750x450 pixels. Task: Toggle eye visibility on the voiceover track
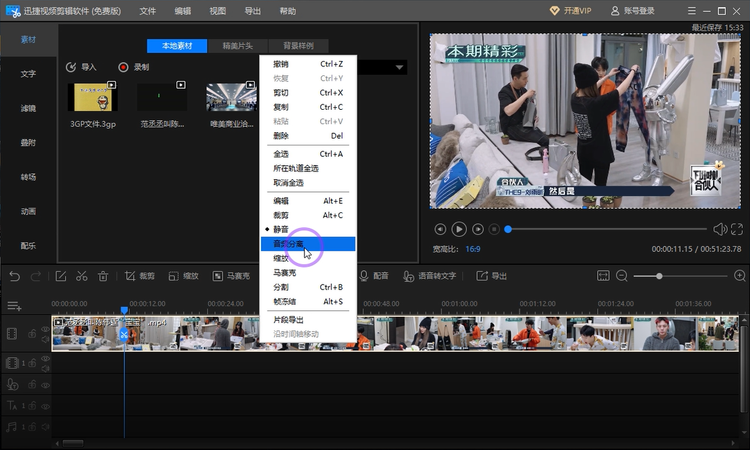tap(45, 385)
